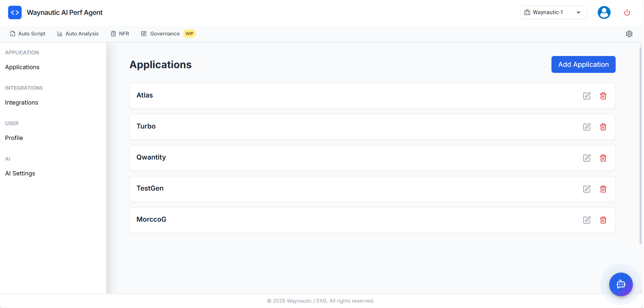Click the Waynautic code logo icon
The height and width of the screenshot is (308, 644).
click(x=15, y=12)
